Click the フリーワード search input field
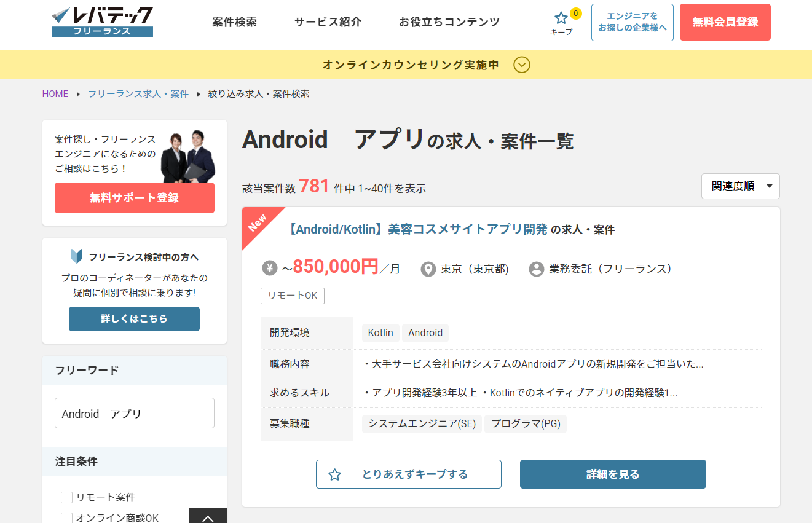 click(x=135, y=413)
